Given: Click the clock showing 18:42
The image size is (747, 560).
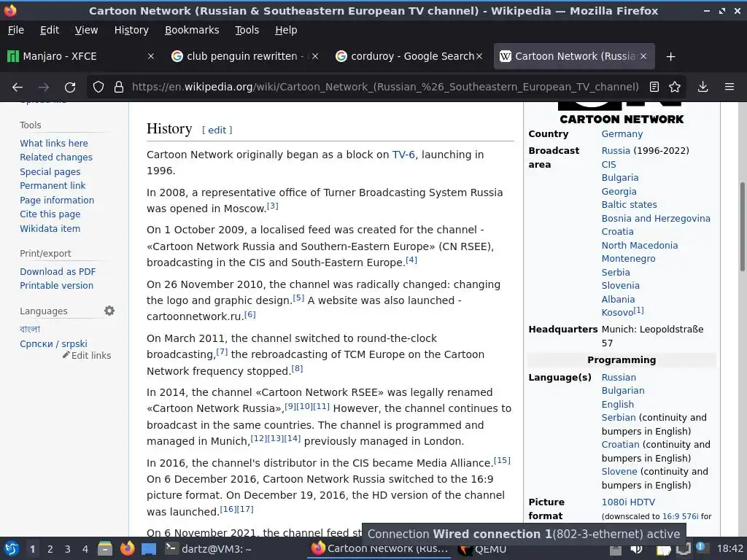Looking at the screenshot, I should click(x=729, y=549).
